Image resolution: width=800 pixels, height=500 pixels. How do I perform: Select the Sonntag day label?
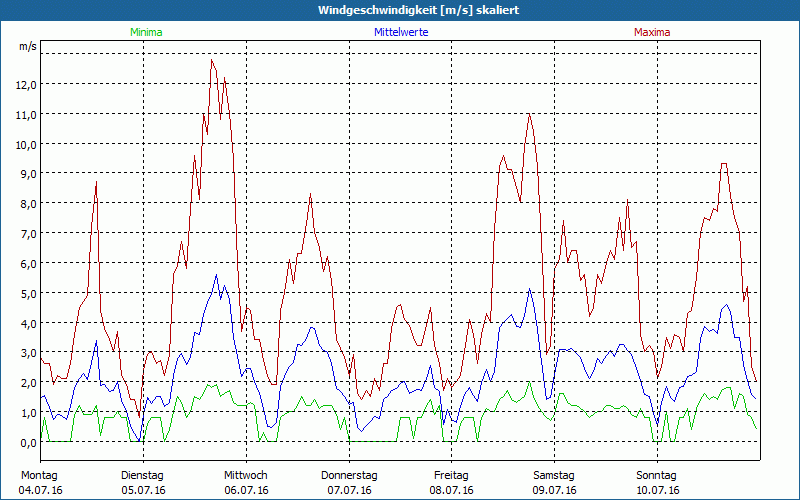pyautogui.click(x=657, y=475)
